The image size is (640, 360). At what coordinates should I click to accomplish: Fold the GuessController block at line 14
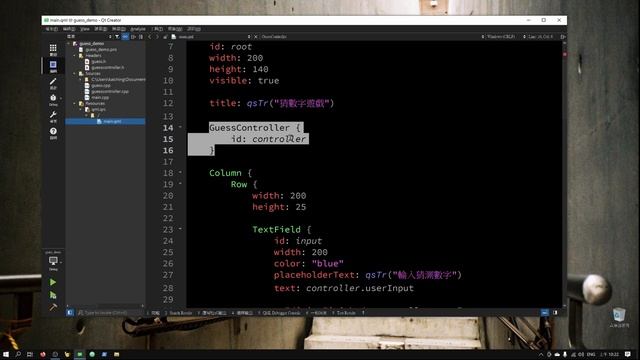(x=180, y=127)
